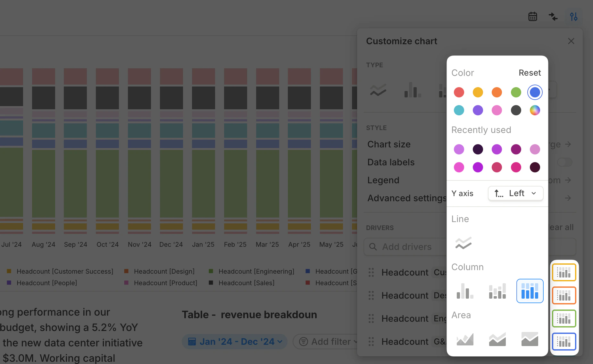Viewport: 593px width, 364px height.
Task: Open the rainbow custom color picker
Action: click(535, 110)
